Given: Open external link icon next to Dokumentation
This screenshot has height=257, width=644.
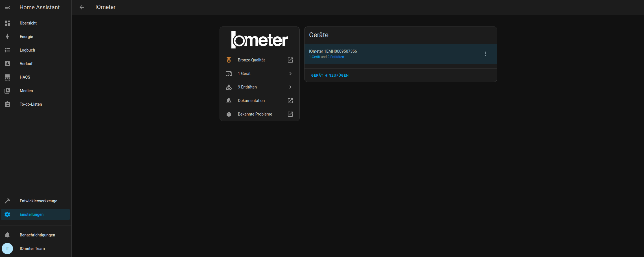Looking at the screenshot, I should (x=290, y=101).
